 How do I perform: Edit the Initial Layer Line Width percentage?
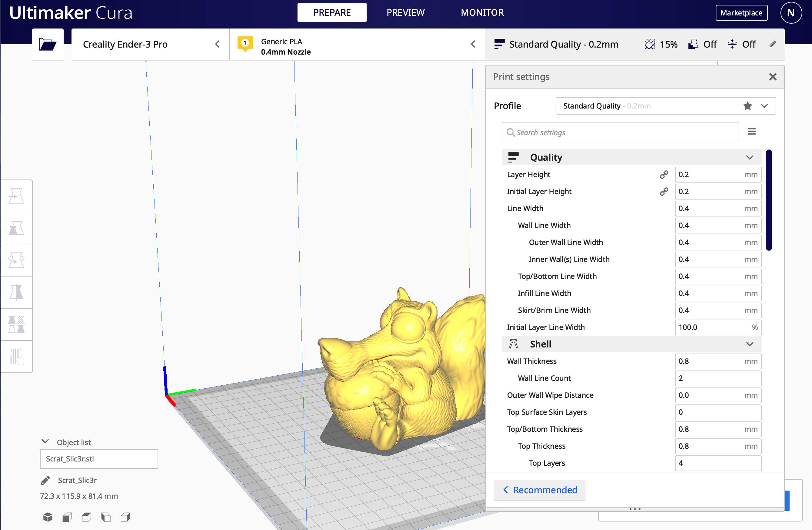tap(718, 327)
